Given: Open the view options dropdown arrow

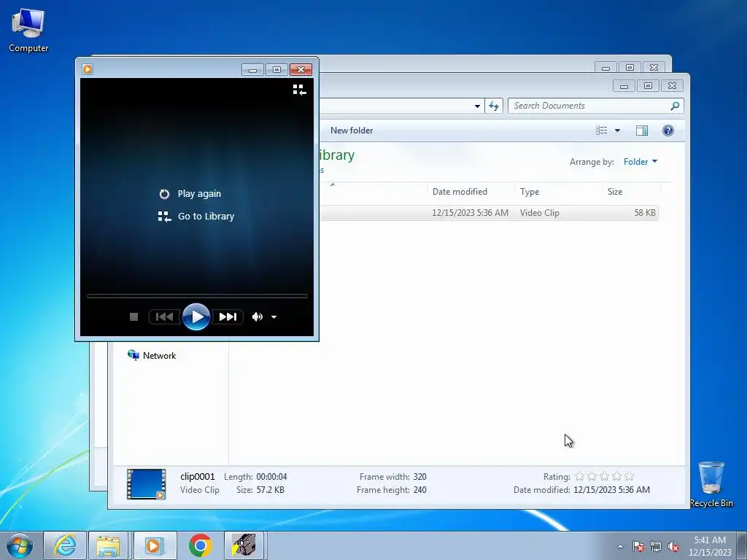Looking at the screenshot, I should pyautogui.click(x=617, y=131).
